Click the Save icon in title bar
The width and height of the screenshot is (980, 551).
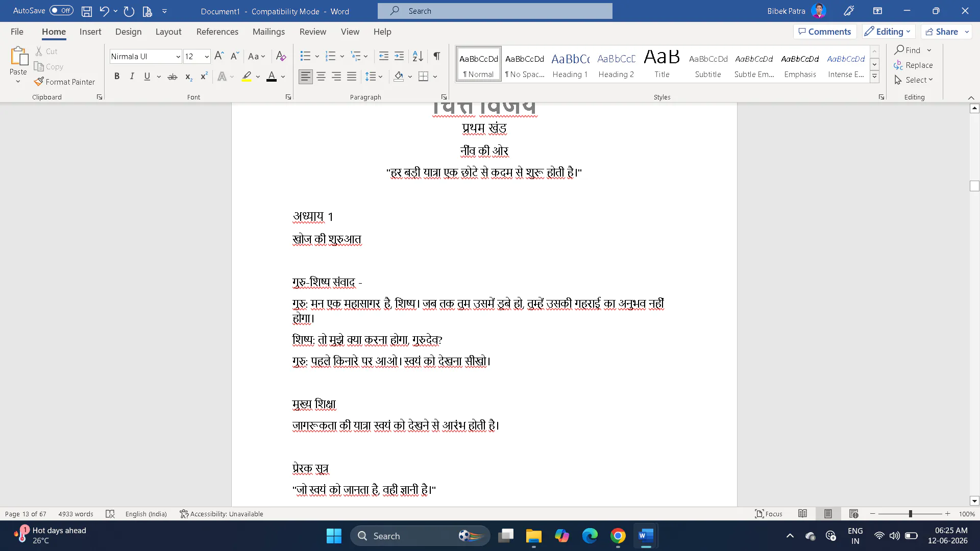tap(87, 11)
